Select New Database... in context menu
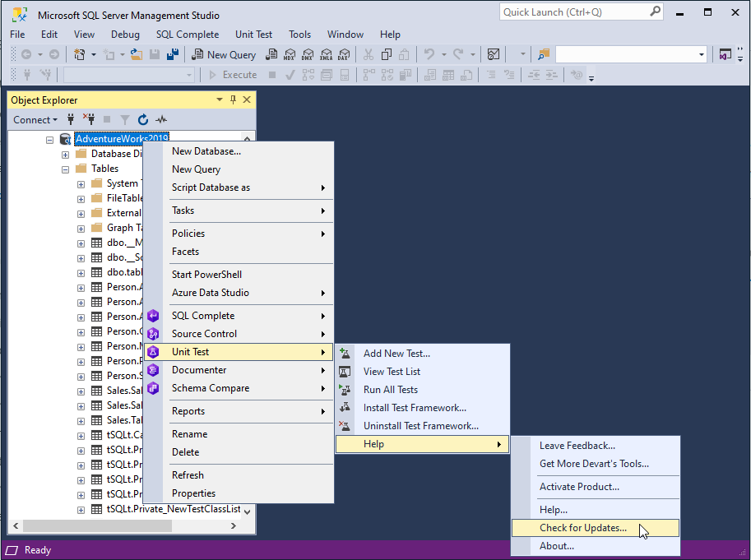This screenshot has width=751, height=560. pos(238,151)
